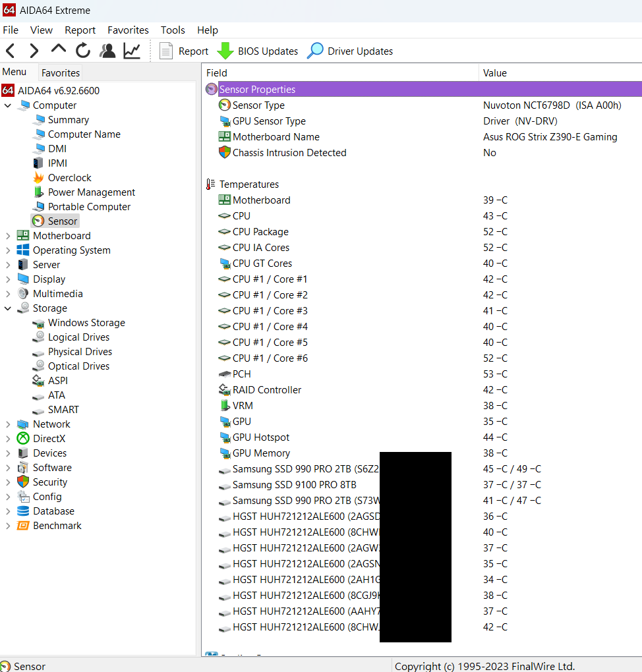The height and width of the screenshot is (672, 642).
Task: Open the Tools menu
Action: [x=173, y=30]
